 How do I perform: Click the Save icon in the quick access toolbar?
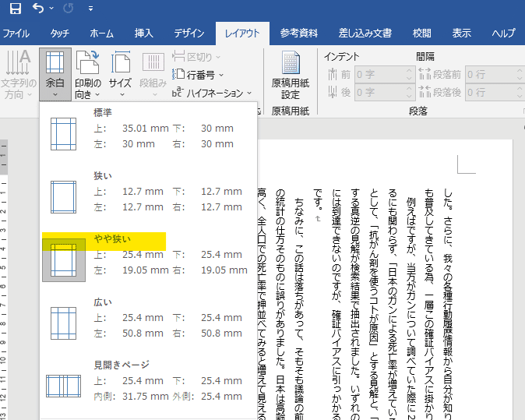coord(16,9)
